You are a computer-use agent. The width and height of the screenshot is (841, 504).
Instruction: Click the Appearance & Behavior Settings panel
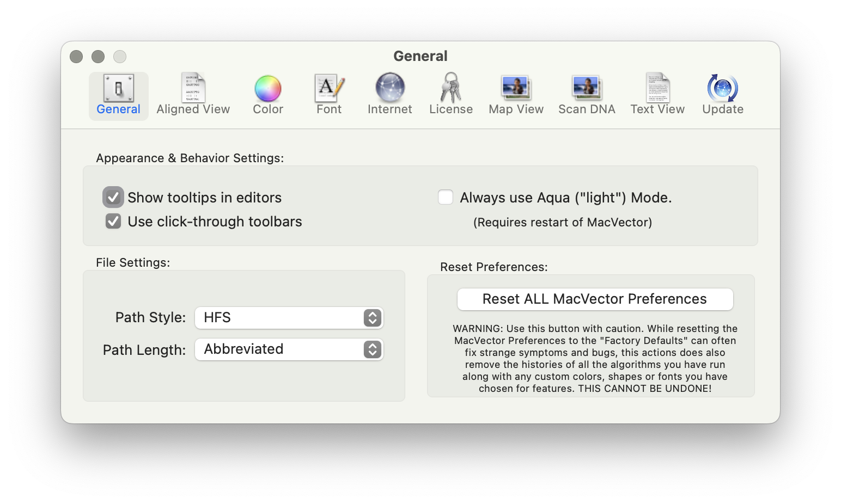420,205
